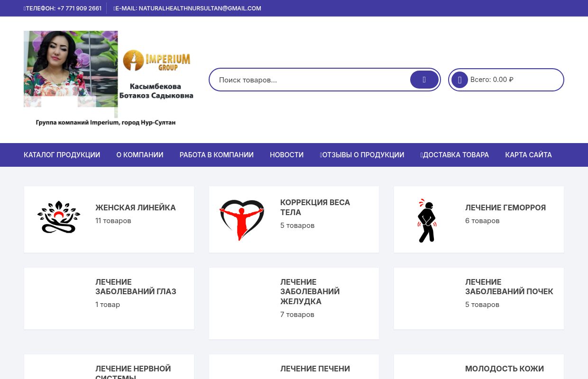Click the cart total Всего: 0.00 ₽
Viewport: 588px width, 379px height.
[x=492, y=80]
